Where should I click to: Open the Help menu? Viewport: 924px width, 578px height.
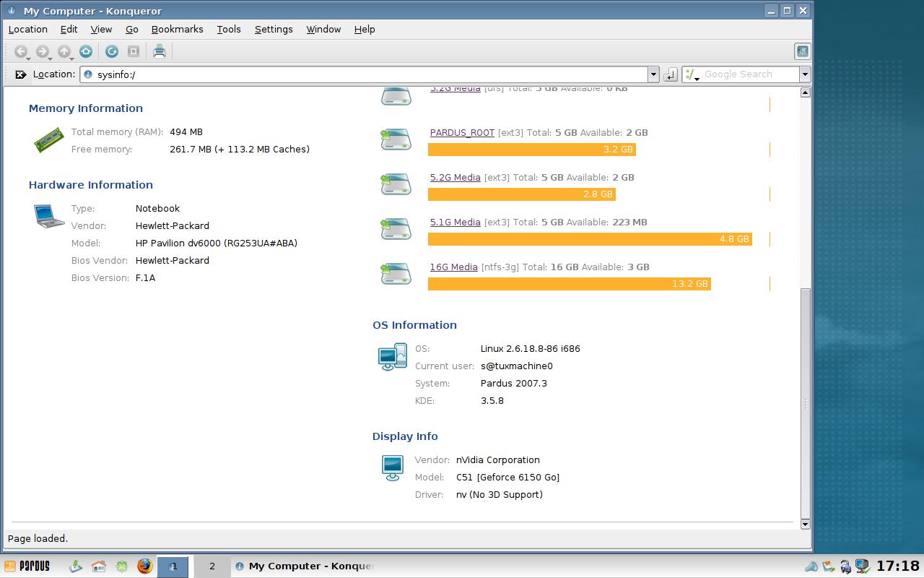click(365, 30)
